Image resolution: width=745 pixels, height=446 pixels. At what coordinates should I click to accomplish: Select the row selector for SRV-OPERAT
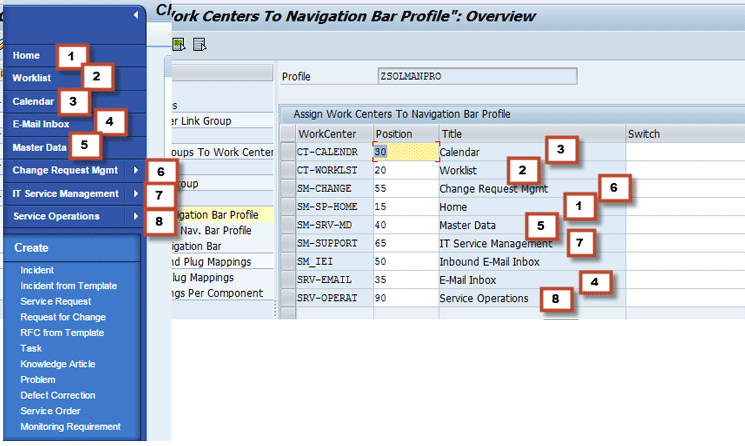pyautogui.click(x=288, y=298)
